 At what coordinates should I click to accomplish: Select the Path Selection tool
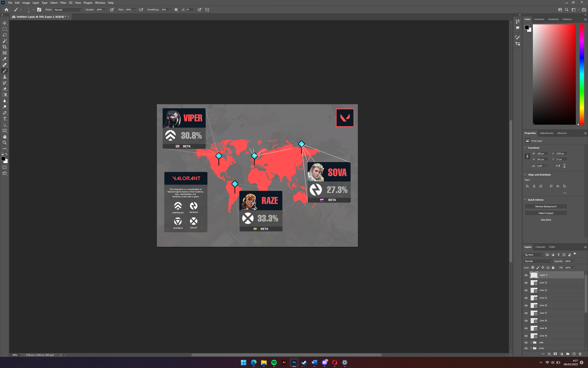tap(5, 125)
